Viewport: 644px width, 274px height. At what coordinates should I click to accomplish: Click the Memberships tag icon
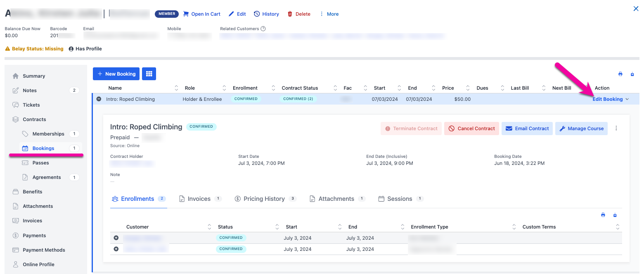pyautogui.click(x=25, y=134)
